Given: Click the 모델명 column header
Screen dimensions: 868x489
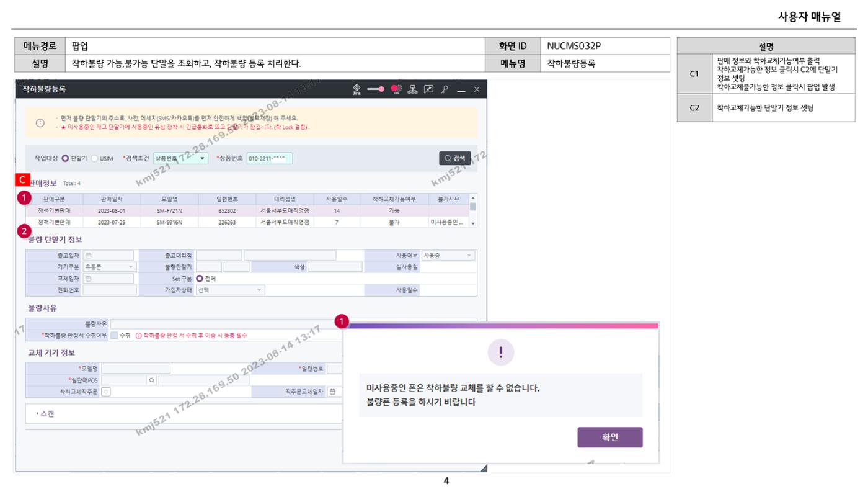Looking at the screenshot, I should click(169, 199).
